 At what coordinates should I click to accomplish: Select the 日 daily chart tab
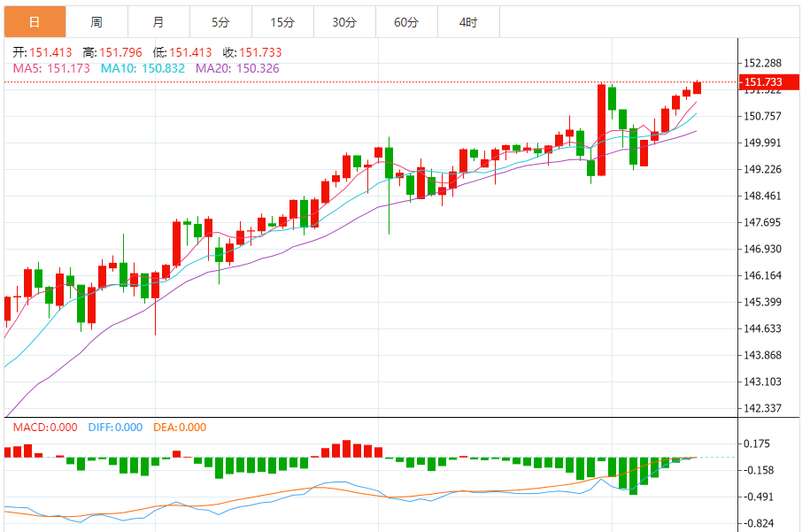(35, 22)
